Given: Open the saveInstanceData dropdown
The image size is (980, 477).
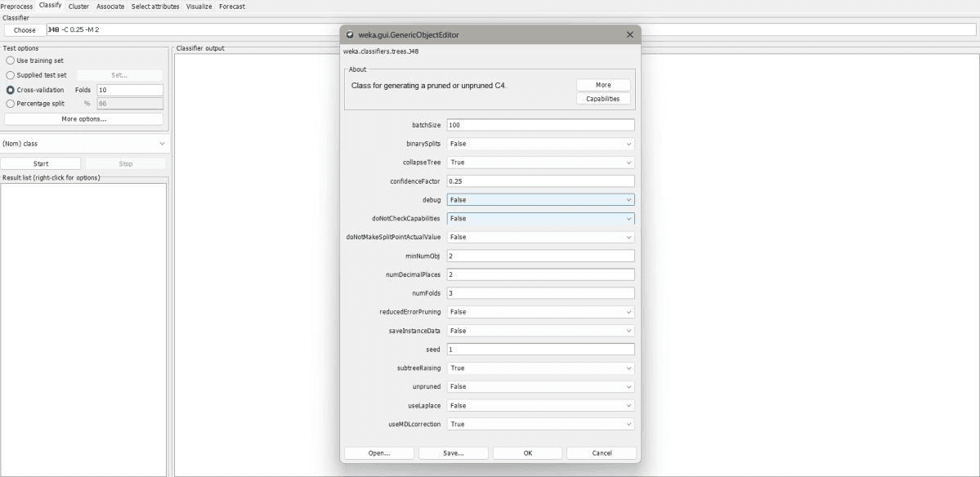Looking at the screenshot, I should [540, 330].
